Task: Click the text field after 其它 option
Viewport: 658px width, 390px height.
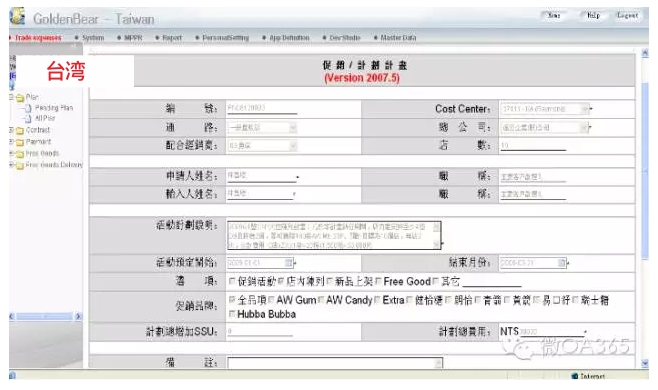Action: click(491, 281)
